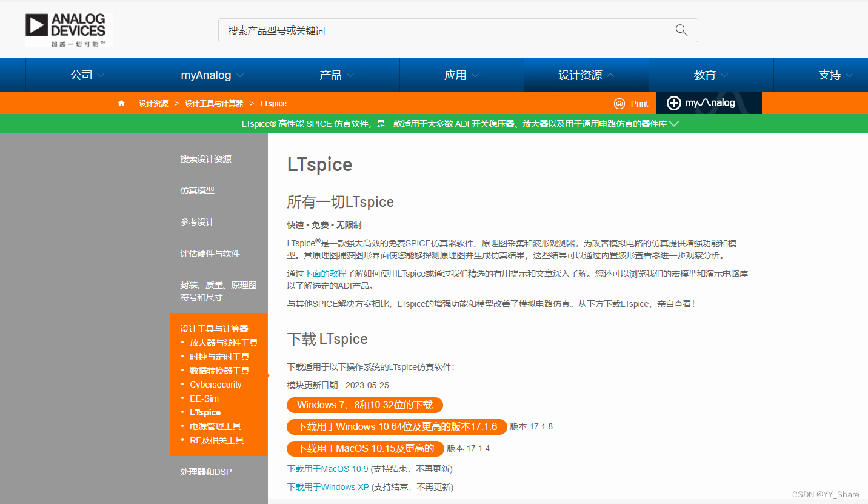868x504 pixels.
Task: Select 数据转换器工具 sidebar sub-item
Action: point(219,371)
